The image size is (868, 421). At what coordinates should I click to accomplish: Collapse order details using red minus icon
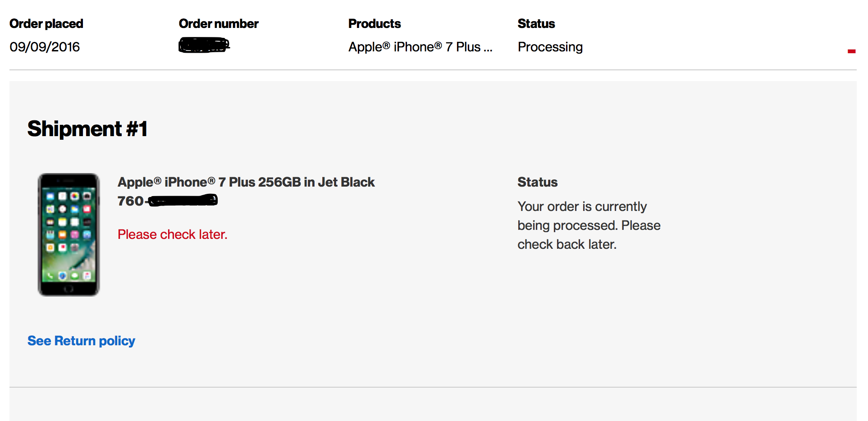click(851, 51)
